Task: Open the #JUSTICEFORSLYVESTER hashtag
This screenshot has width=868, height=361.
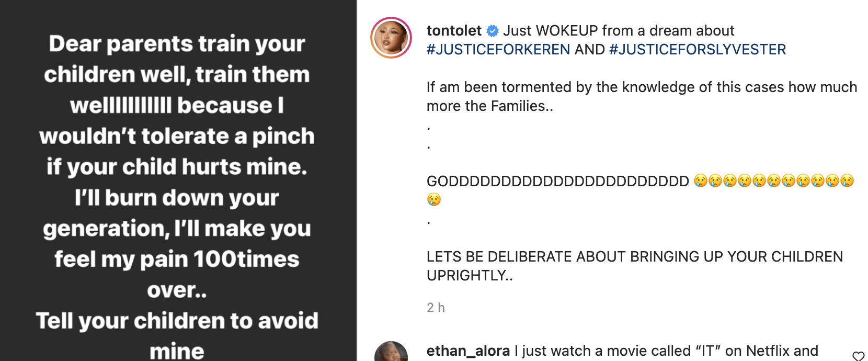Action: click(698, 50)
